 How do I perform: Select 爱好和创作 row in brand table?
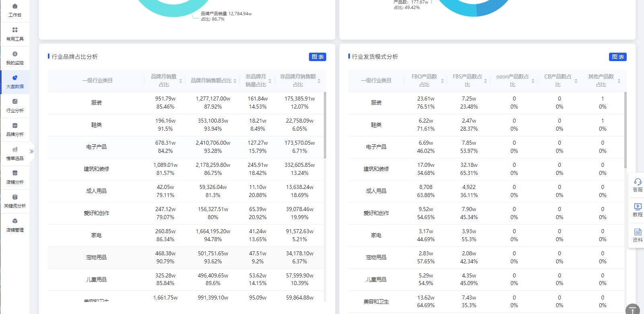tap(186, 213)
